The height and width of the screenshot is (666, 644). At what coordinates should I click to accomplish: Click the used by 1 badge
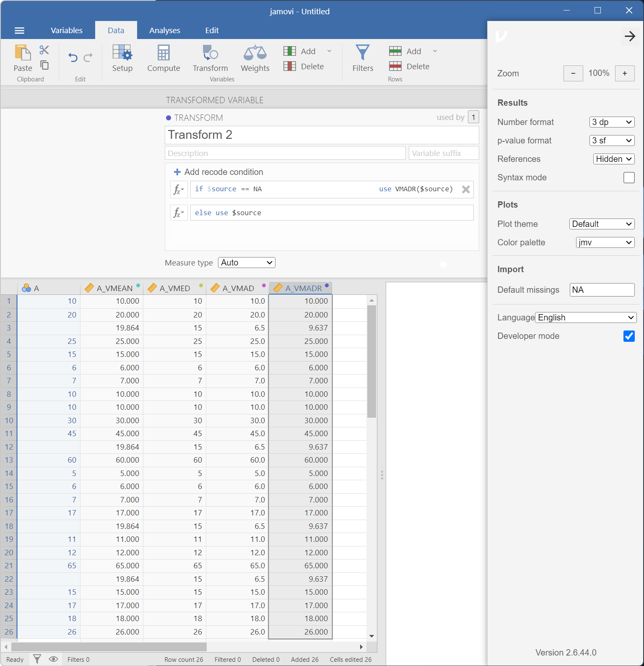pos(473,117)
